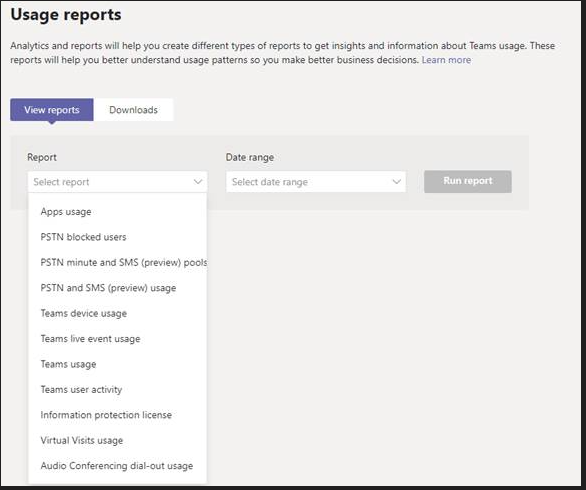Click the Report dropdown chevron arrow
Screen dimensions: 586x490
[198, 182]
